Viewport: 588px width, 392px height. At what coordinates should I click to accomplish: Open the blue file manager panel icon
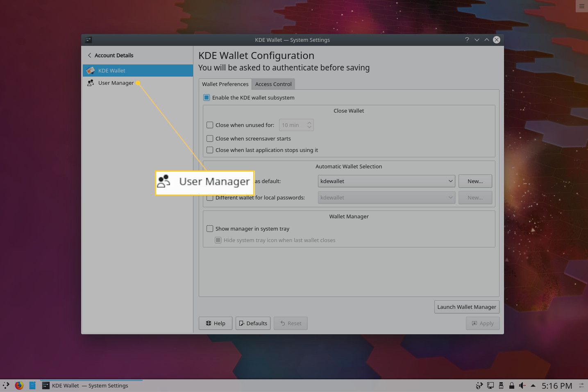point(32,385)
